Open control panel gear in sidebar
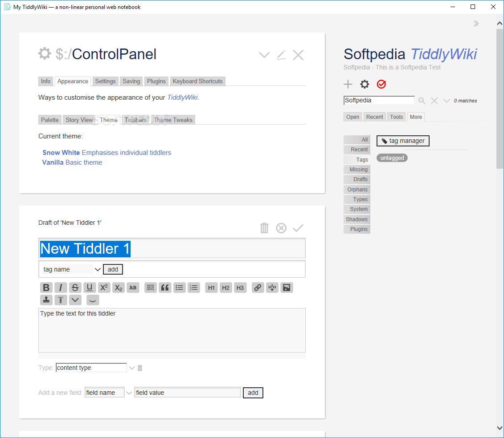504x438 pixels. coord(365,84)
